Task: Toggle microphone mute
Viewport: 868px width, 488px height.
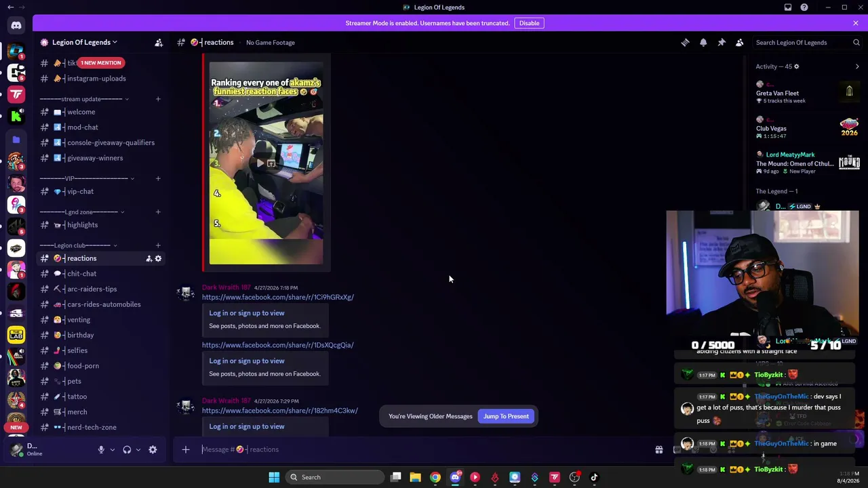Action: (x=101, y=449)
